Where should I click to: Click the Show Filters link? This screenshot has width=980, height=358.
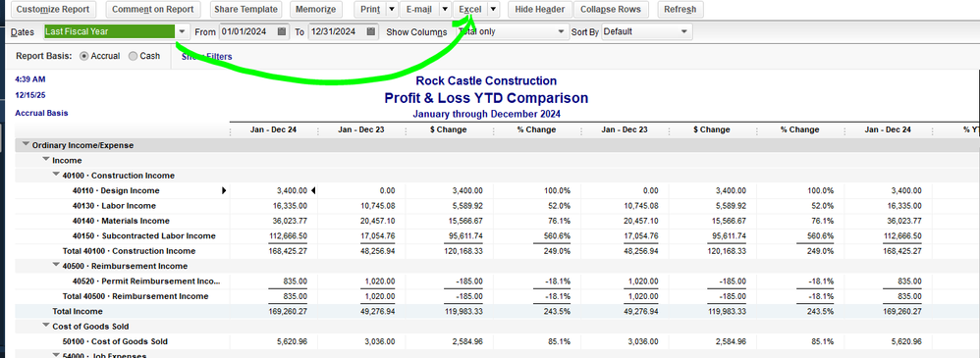coord(207,57)
